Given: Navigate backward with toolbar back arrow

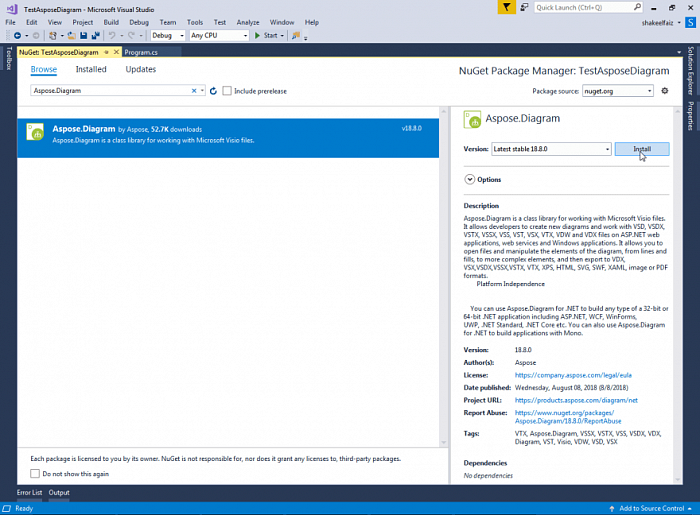Looking at the screenshot, I should 17,35.
